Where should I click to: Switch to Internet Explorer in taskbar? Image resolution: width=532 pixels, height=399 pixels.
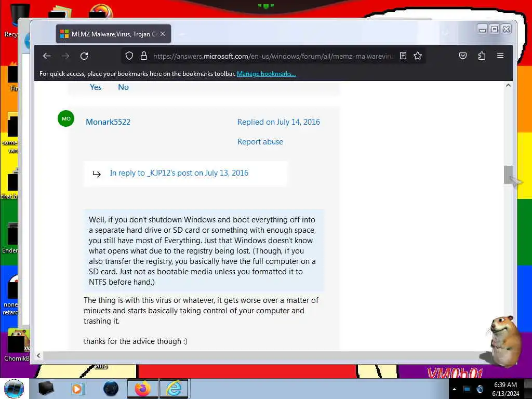(174, 389)
